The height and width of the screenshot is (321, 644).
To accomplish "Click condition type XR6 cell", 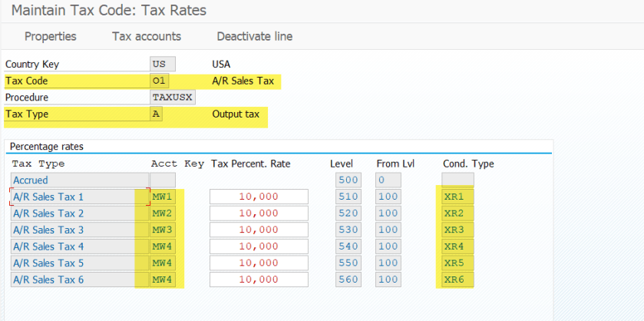I will [457, 279].
